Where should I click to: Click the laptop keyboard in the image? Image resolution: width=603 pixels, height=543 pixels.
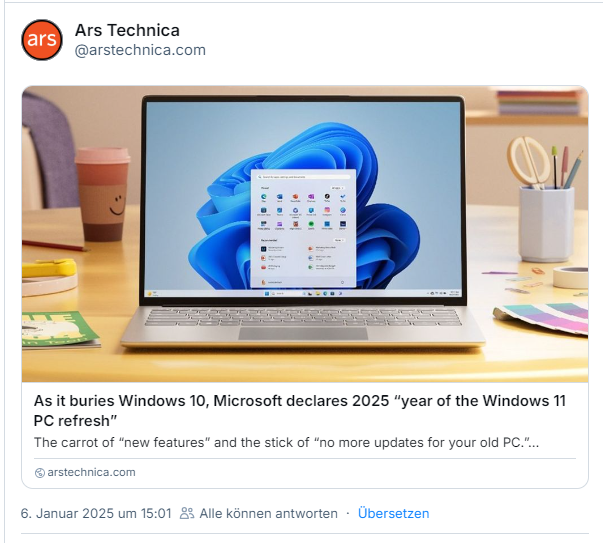[x=303, y=317]
